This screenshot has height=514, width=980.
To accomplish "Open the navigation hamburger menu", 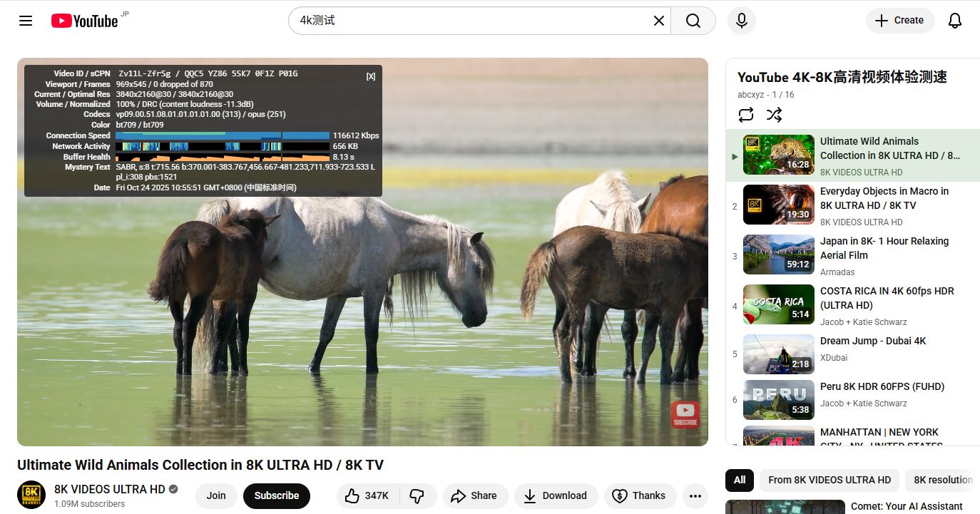I will pos(25,20).
